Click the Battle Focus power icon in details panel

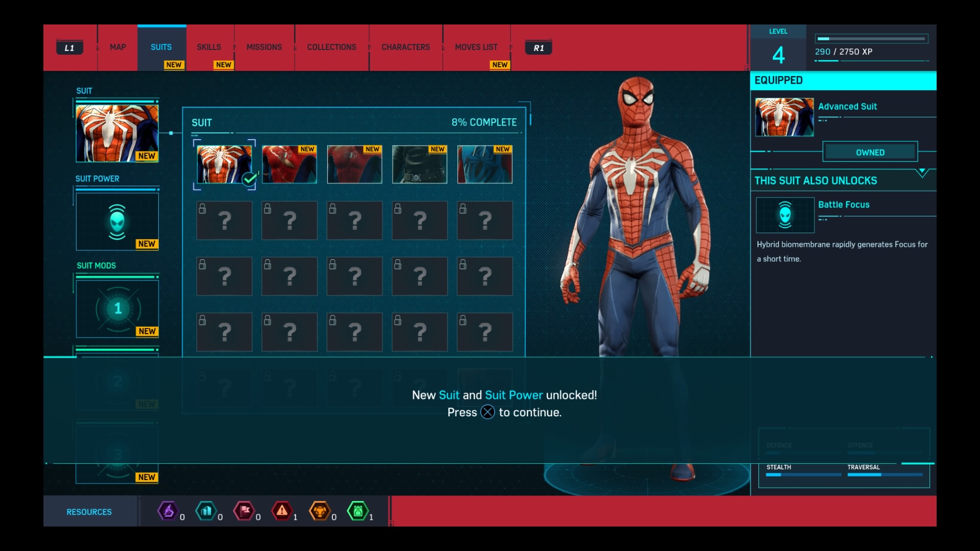(x=785, y=215)
